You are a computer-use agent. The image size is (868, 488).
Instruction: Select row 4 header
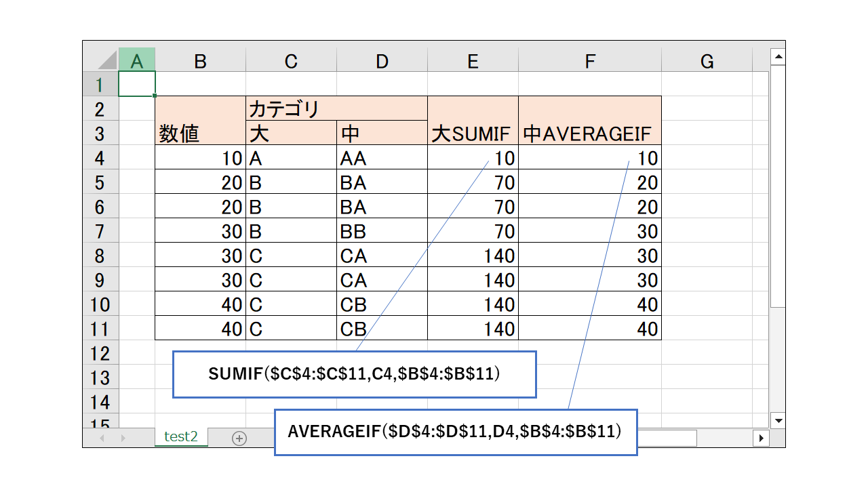click(103, 157)
